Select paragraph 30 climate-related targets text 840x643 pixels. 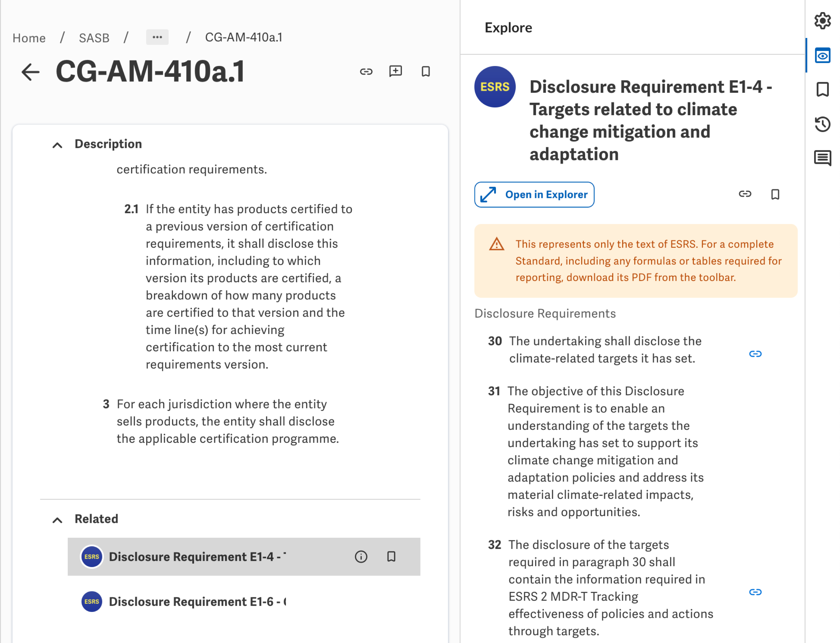tap(605, 350)
